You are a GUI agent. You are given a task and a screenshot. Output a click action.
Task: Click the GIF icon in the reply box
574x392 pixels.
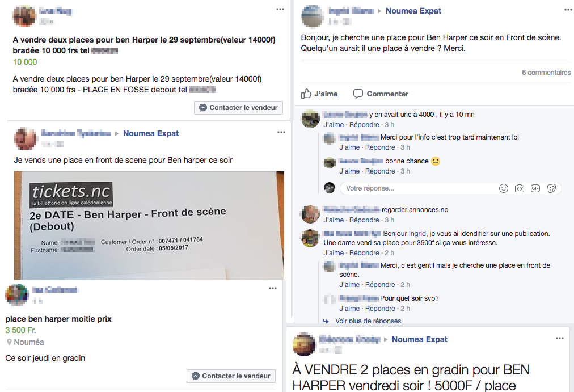point(535,188)
